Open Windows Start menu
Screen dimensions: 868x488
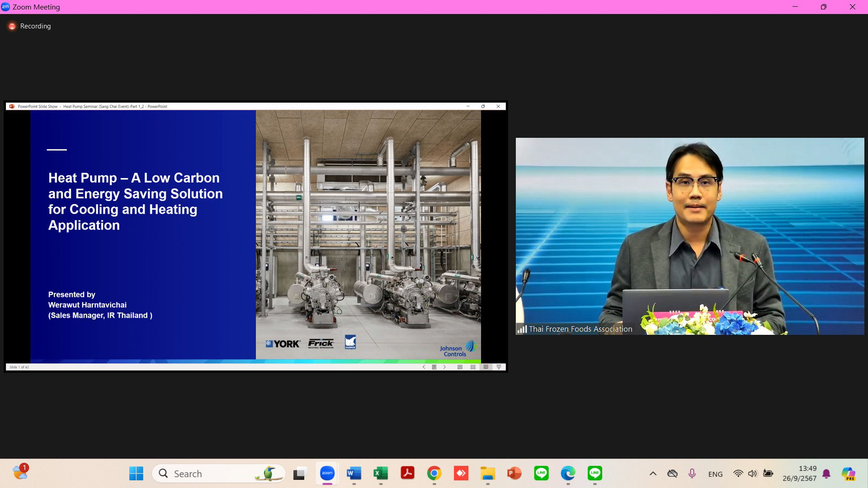coord(136,474)
